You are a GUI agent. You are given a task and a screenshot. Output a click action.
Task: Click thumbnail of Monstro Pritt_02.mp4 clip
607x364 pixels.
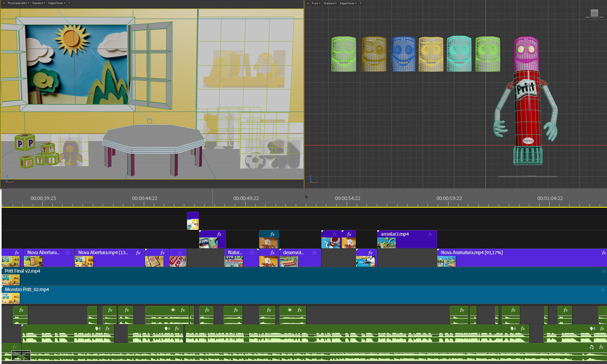[11, 298]
